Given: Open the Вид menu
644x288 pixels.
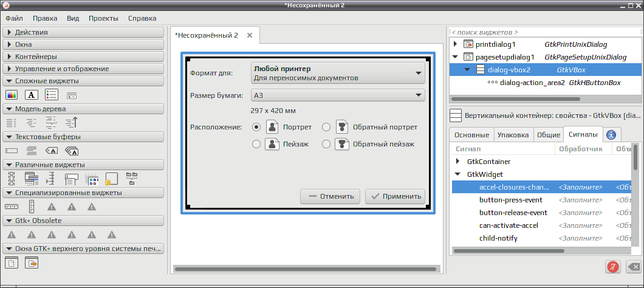Looking at the screenshot, I should tap(73, 18).
